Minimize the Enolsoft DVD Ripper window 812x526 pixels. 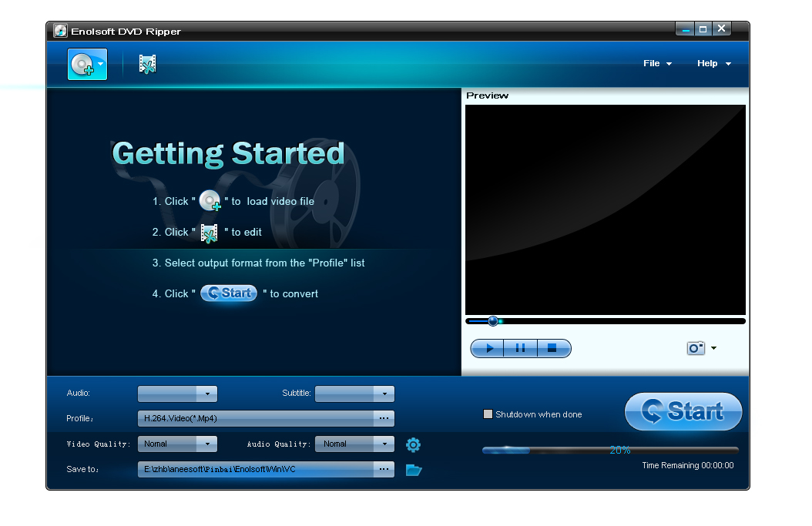pos(685,29)
